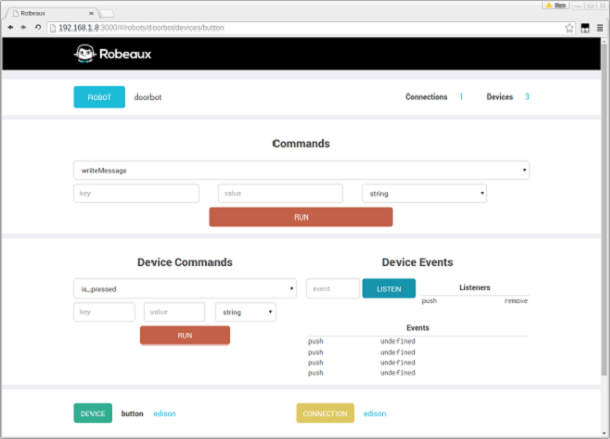Screen dimensions: 610x439
Task: Close the Robeaux browser tab
Action: tap(91, 13)
